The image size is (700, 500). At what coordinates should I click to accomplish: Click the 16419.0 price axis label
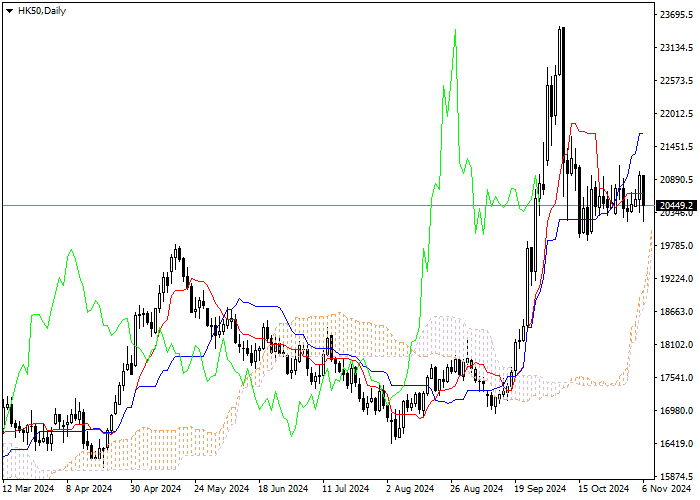(x=676, y=443)
